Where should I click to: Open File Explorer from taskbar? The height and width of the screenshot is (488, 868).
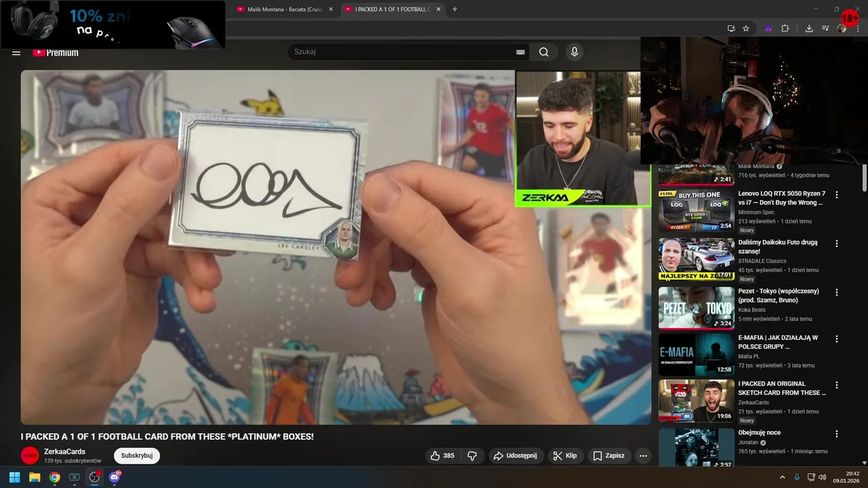[x=35, y=477]
